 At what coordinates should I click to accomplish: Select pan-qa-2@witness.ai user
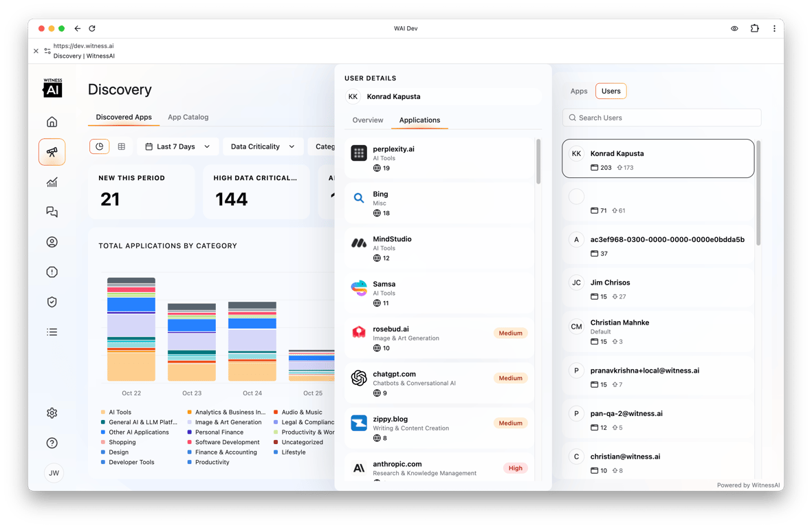coord(658,420)
